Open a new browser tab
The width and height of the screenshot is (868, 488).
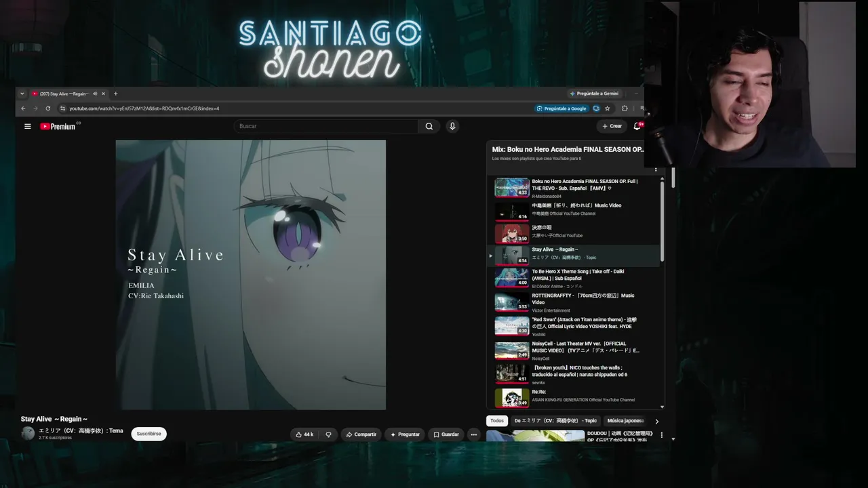[x=116, y=94]
